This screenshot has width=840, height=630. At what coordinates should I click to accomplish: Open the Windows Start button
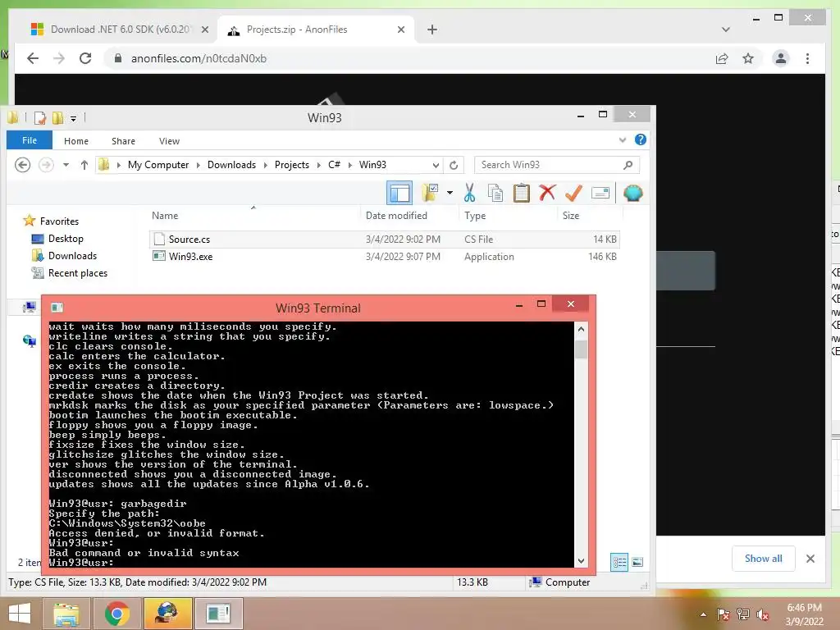(20, 614)
